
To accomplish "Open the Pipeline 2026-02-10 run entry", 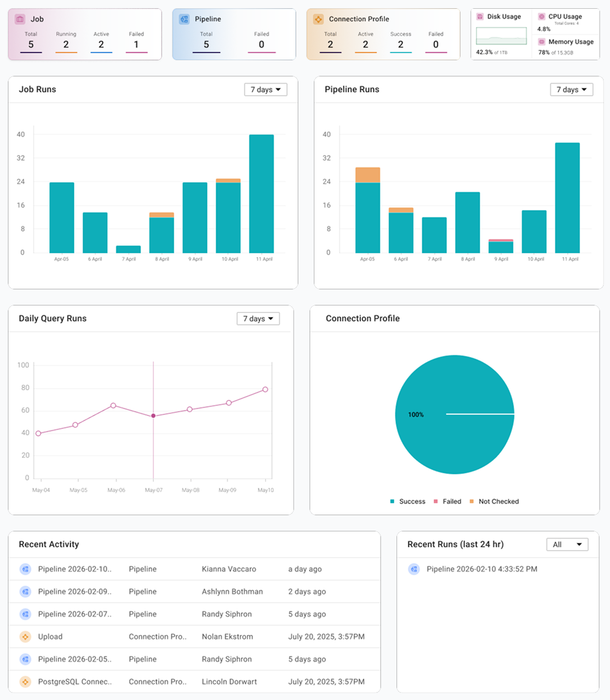I will (482, 569).
